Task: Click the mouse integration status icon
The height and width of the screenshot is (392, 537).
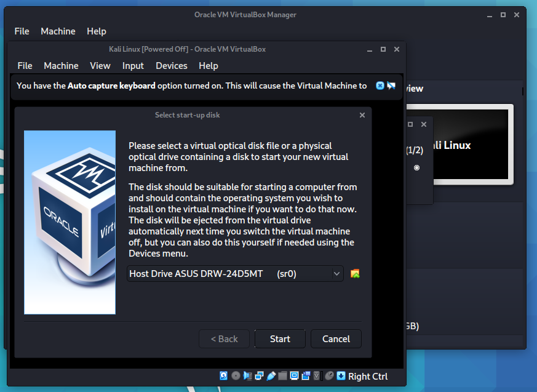Action: [329, 375]
